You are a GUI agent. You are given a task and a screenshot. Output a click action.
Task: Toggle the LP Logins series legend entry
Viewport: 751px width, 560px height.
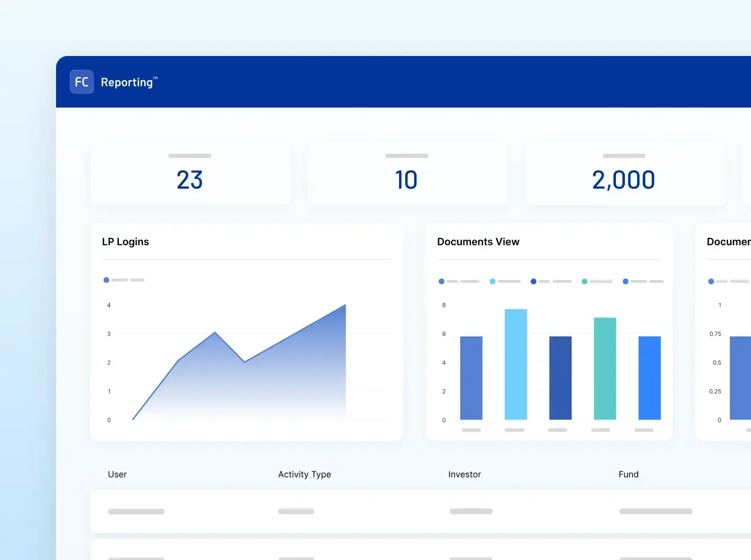click(x=106, y=279)
